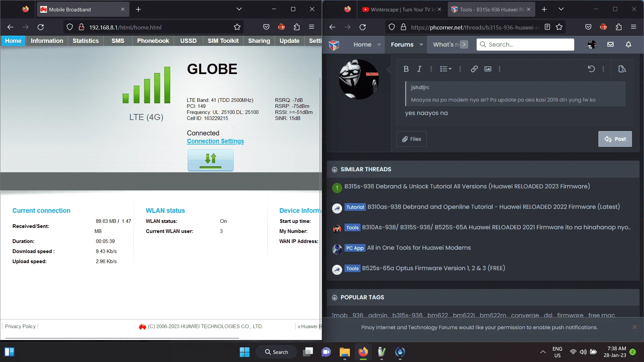Post the forum reply
644x362 pixels.
click(615, 139)
